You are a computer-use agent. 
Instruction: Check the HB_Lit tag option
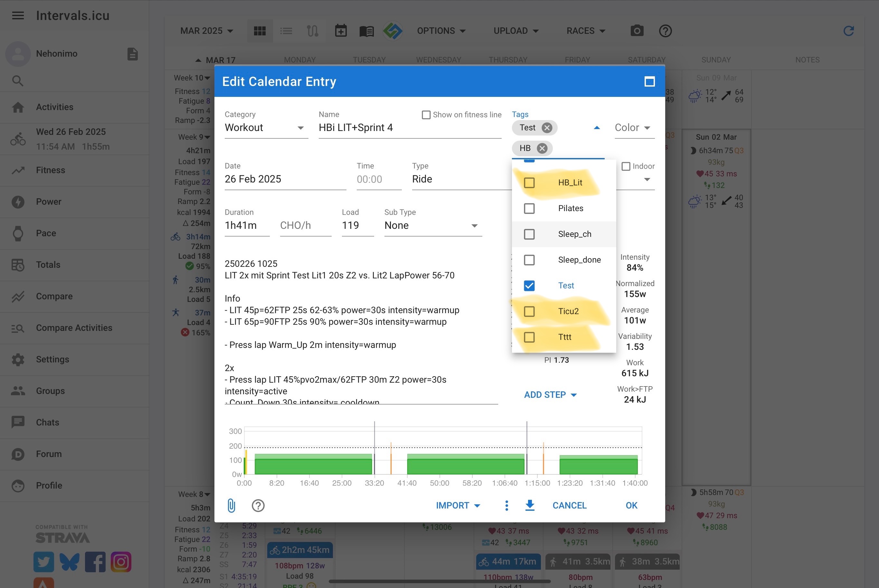[x=529, y=182]
